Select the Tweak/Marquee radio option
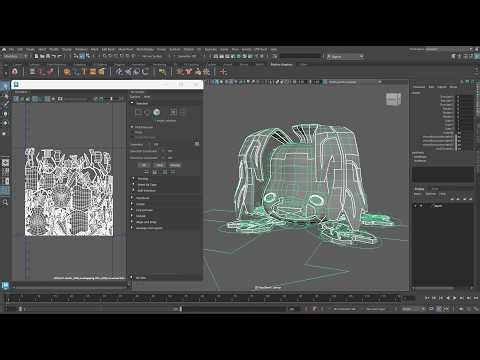 (x=132, y=137)
